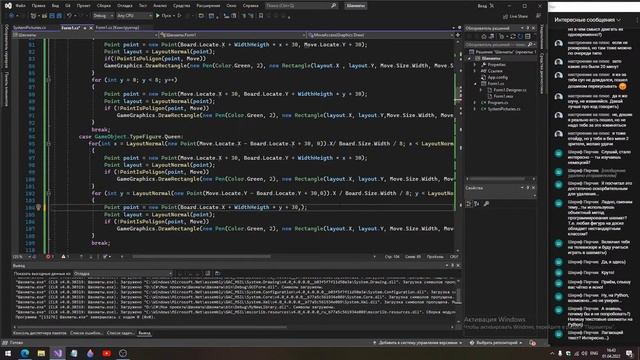Open the Form1 class navigation dropdown
This screenshot has width=640, height=360.
click(x=233, y=35)
